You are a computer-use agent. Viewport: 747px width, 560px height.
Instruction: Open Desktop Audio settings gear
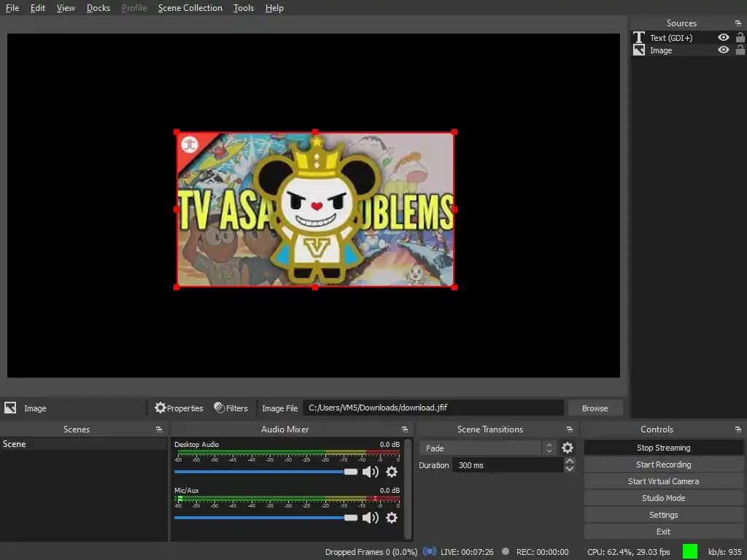click(392, 472)
